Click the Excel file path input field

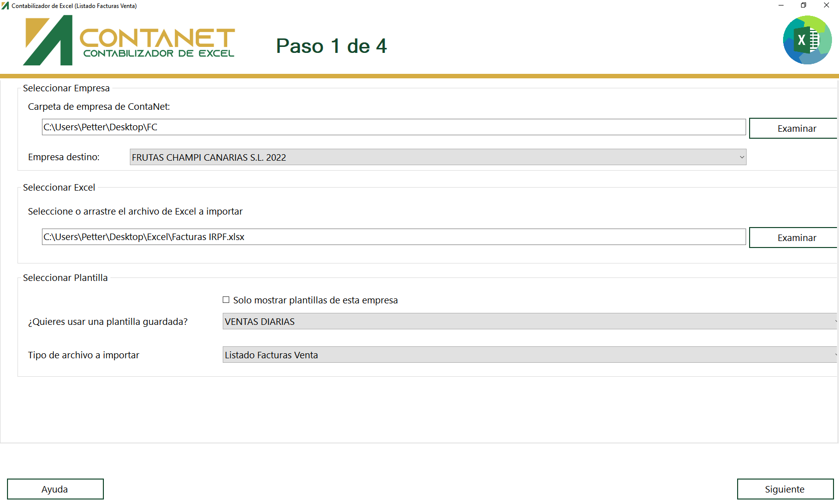click(x=394, y=237)
